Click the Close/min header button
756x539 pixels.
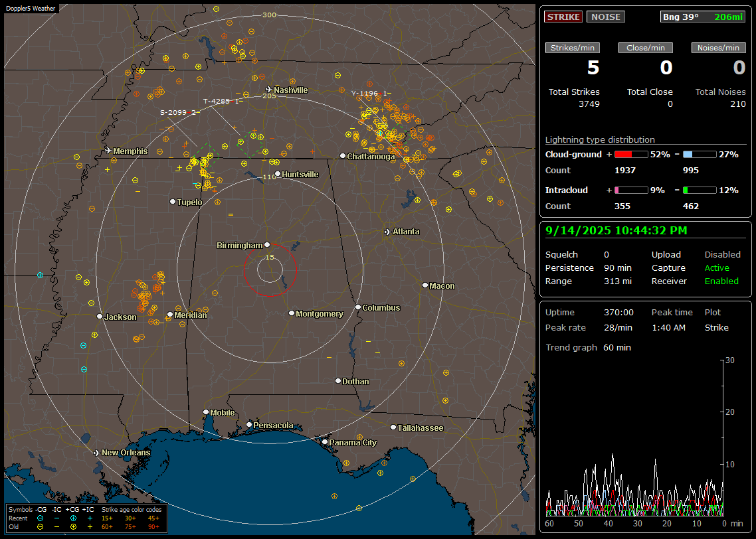646,48
